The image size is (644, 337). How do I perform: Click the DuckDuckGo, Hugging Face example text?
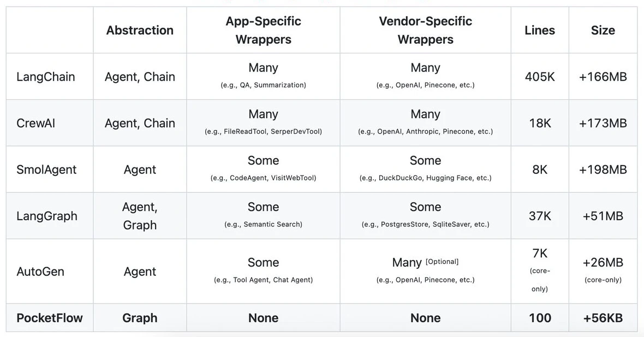426,178
